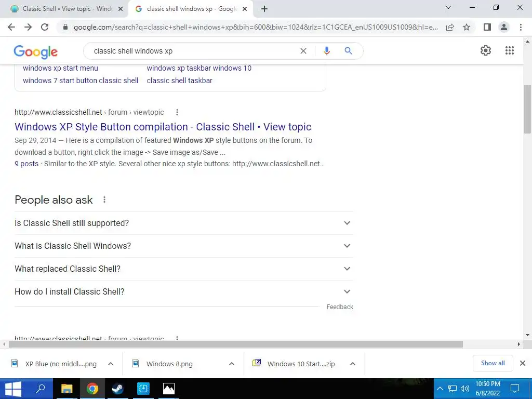Screen dimensions: 532x399
Task: Close the Classic Shell tab
Action: [x=121, y=9]
